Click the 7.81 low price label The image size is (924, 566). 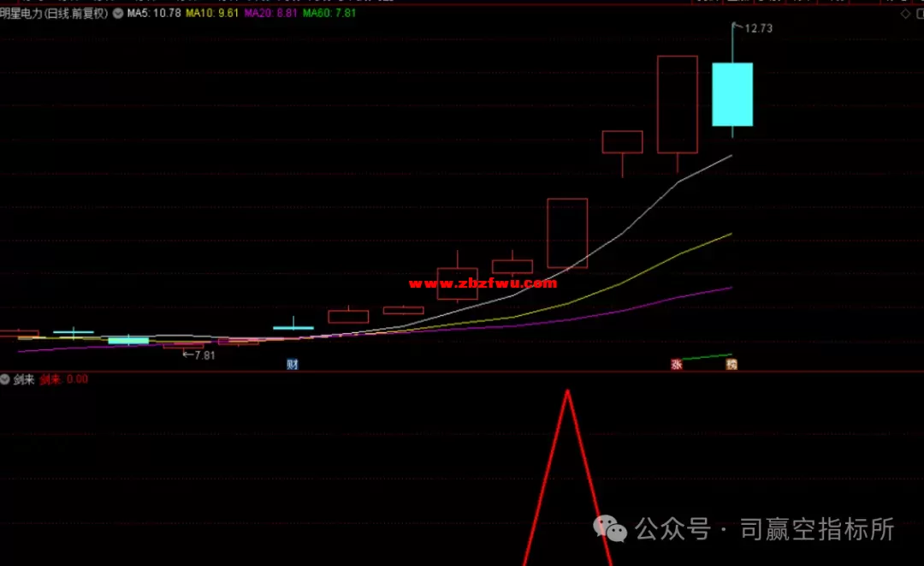pyautogui.click(x=204, y=355)
